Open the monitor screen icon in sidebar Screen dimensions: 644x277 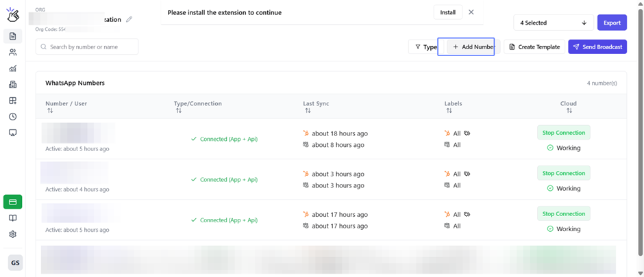tap(12, 133)
